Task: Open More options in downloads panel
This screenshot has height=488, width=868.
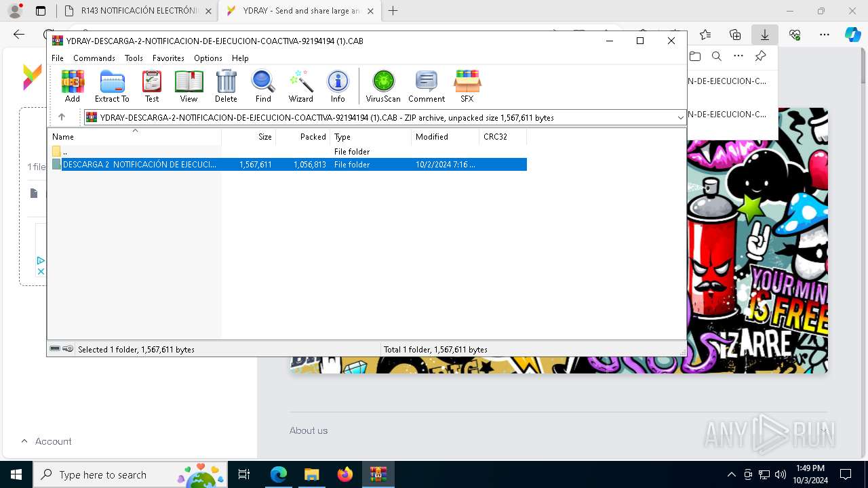Action: pyautogui.click(x=738, y=56)
